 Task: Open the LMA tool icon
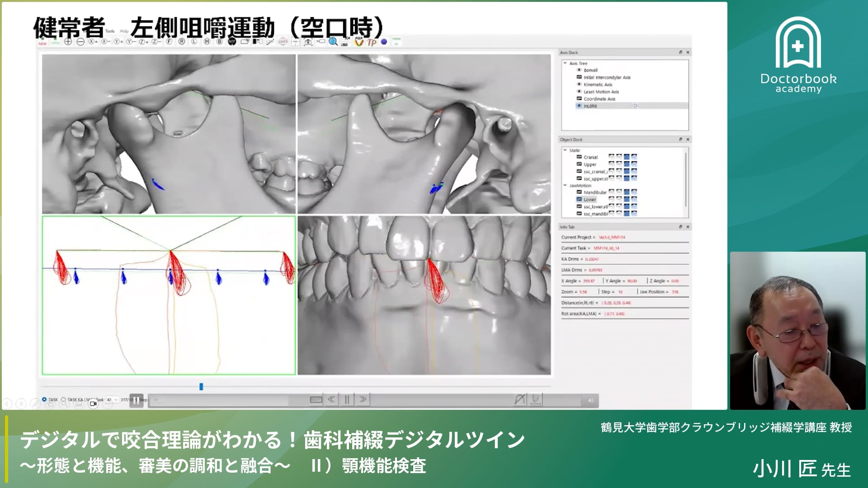[344, 42]
